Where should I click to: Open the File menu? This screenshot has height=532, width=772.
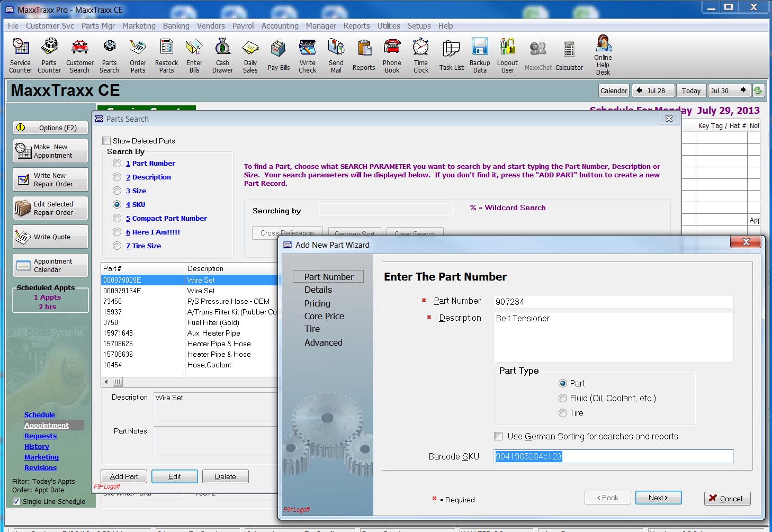coord(13,26)
